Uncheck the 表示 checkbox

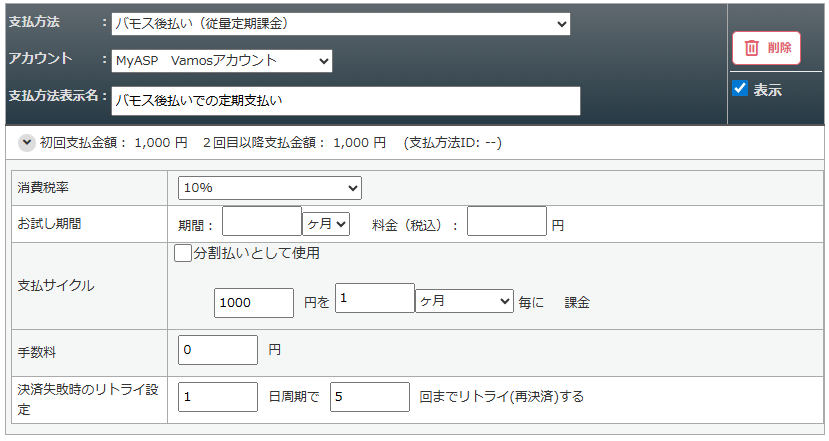click(740, 89)
